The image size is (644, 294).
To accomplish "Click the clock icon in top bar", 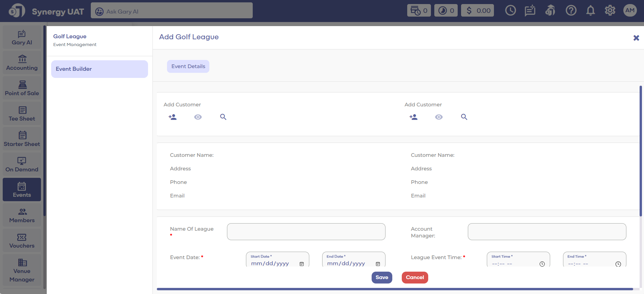I will (x=510, y=11).
